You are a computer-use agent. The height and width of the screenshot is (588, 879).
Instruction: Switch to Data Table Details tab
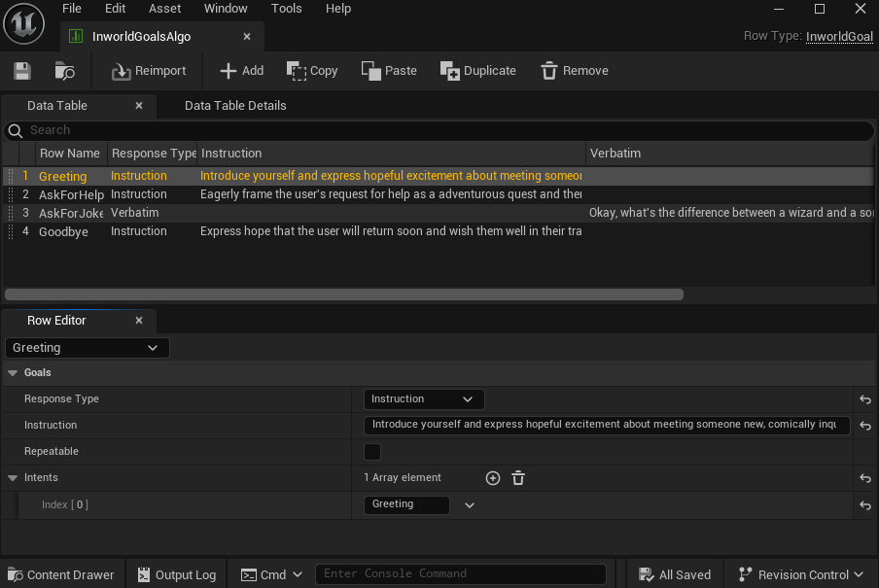point(235,106)
